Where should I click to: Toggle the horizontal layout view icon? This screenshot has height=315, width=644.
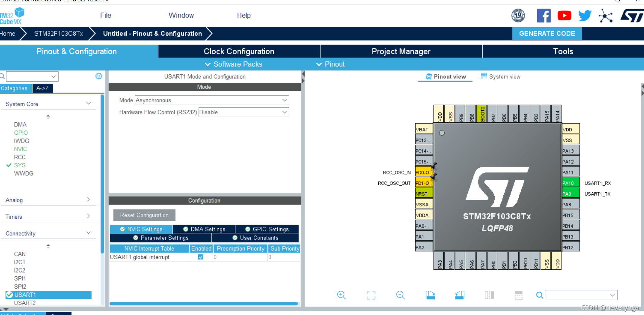[x=519, y=295]
